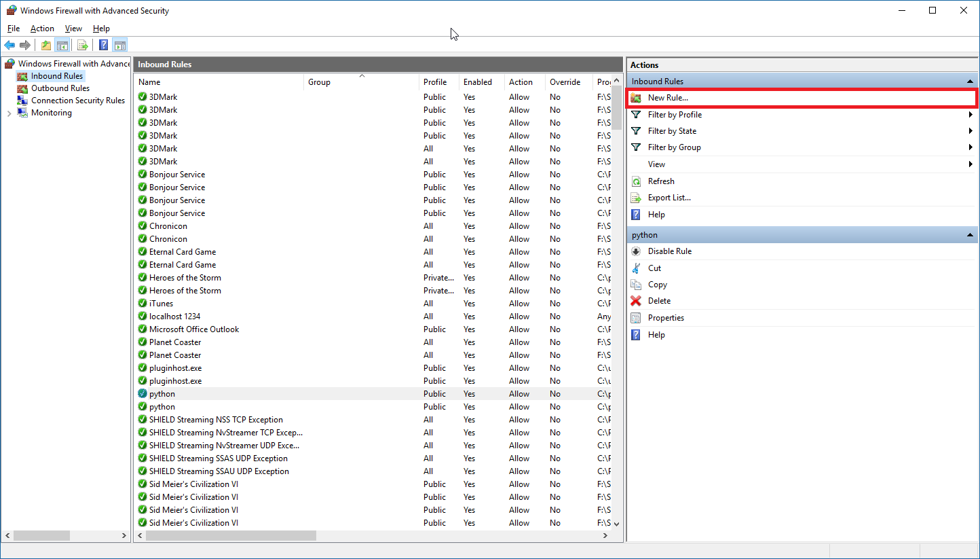Toggle Show/Hide Console Tree toolbar icon
Screen dimensions: 980x559
62,46
